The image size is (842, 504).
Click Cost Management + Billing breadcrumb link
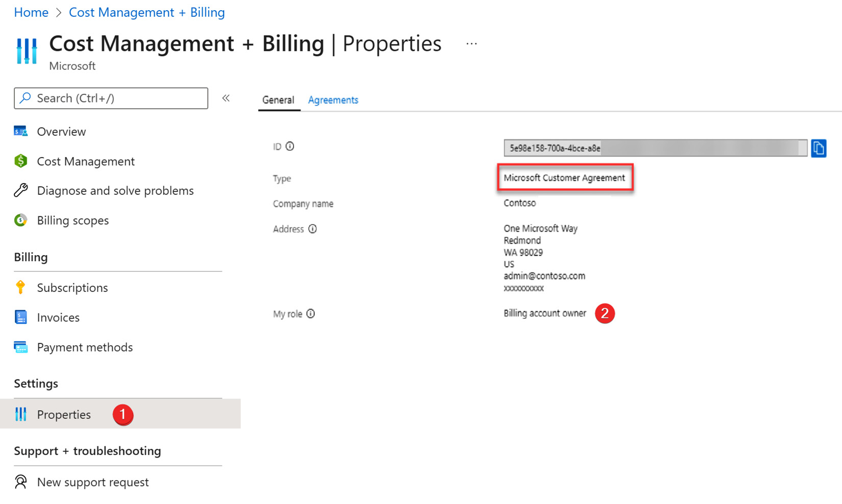click(x=147, y=12)
